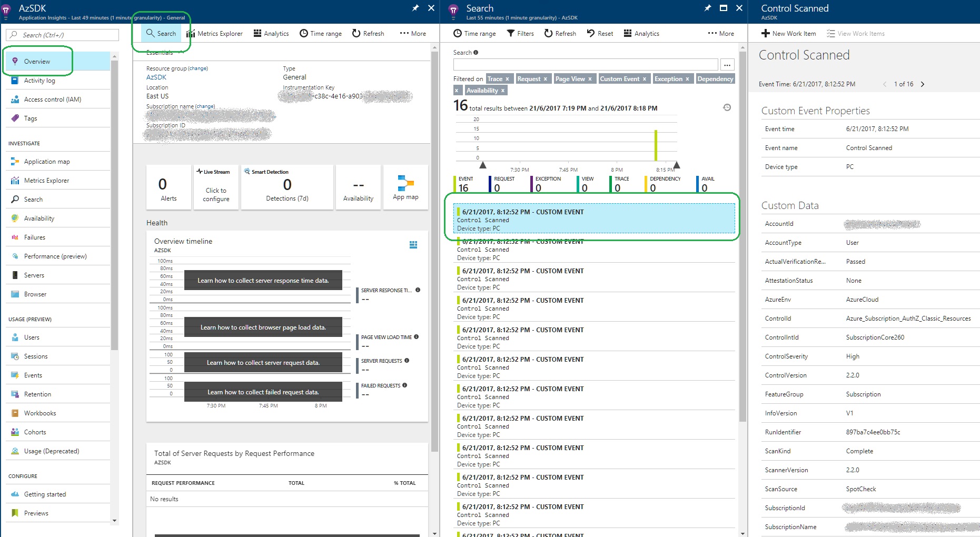Click Learn how to collect server response time data
The width and height of the screenshot is (980, 537).
[263, 281]
